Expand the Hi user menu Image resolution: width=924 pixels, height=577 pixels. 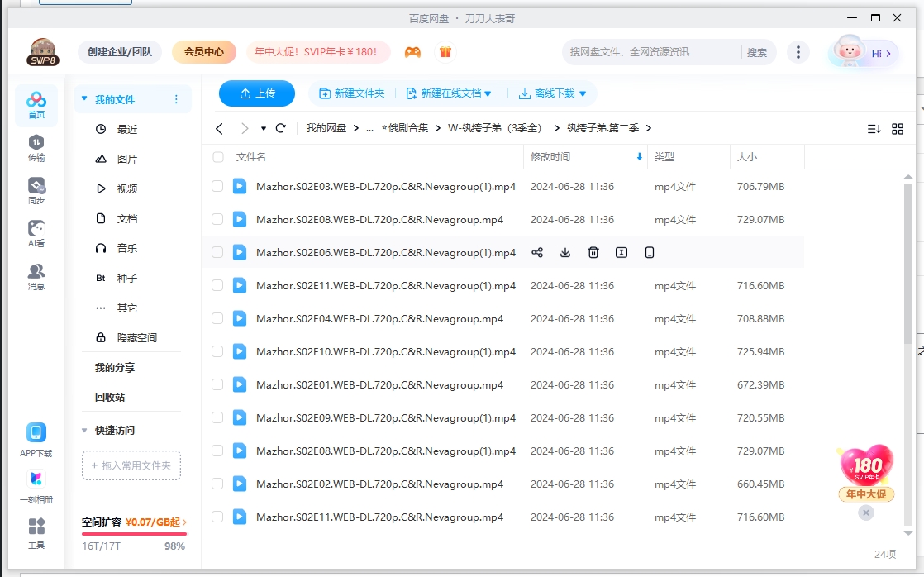(880, 54)
